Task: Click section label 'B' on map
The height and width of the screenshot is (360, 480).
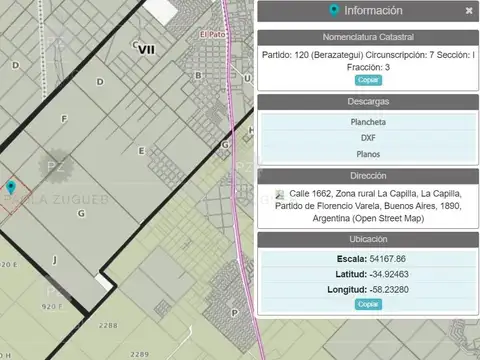Action: point(198,75)
